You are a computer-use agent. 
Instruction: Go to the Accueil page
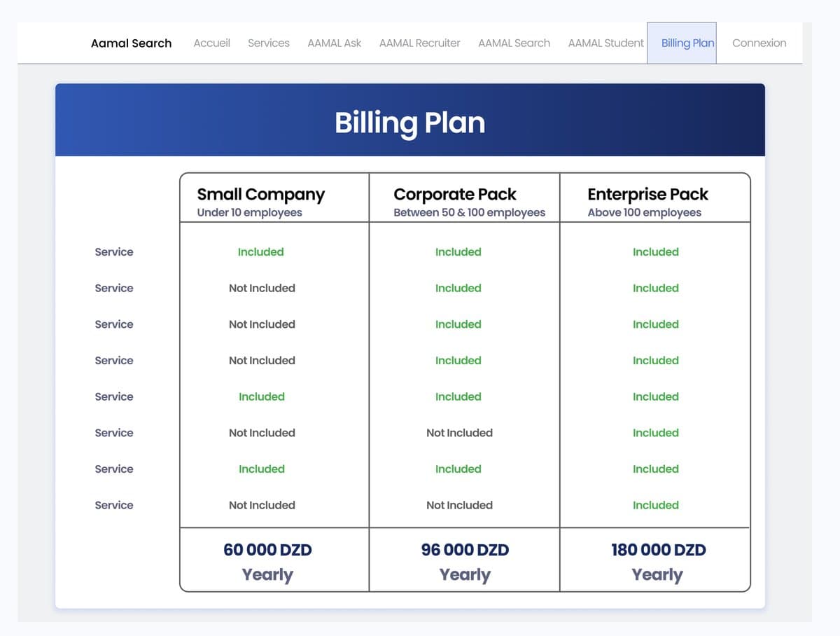(211, 43)
